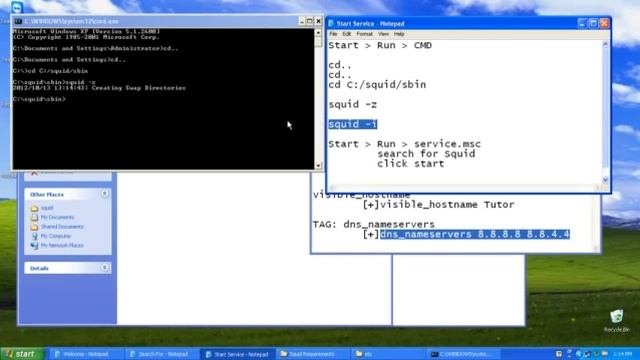Viewport: 640px width, 360px height.
Task: Open the squid folder icon under Other Places
Action: (34, 208)
